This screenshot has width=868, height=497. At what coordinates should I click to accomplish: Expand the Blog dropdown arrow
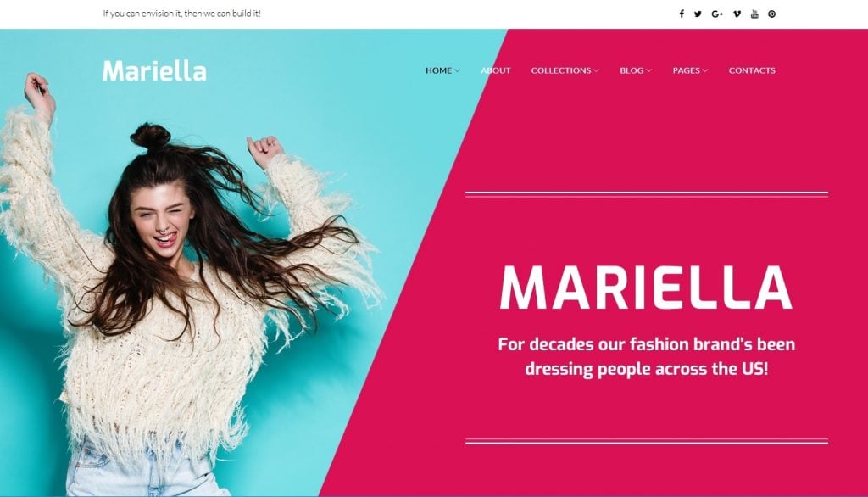[648, 70]
